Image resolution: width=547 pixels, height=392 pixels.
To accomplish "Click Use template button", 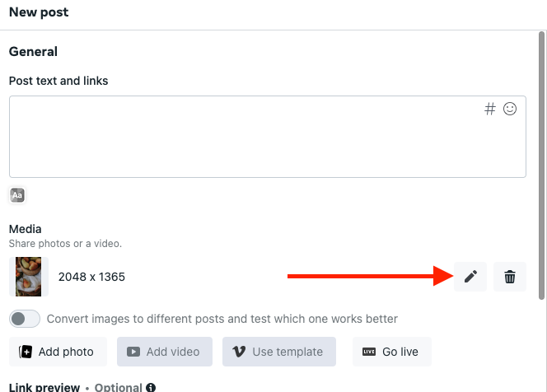I will coord(279,352).
